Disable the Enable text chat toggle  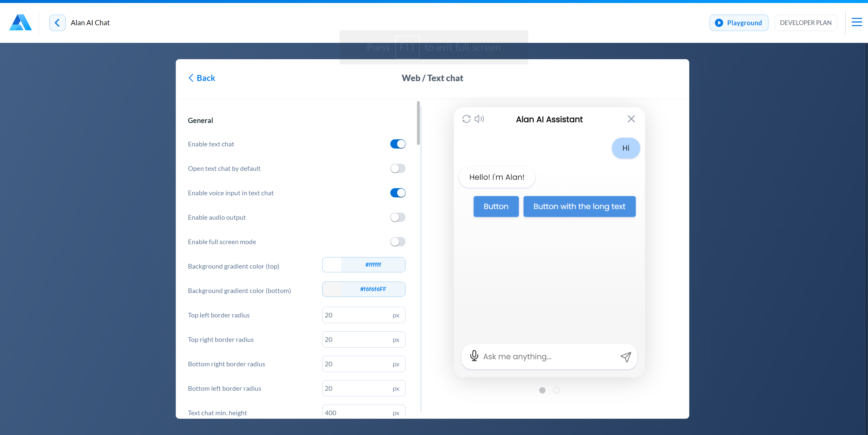coord(398,144)
